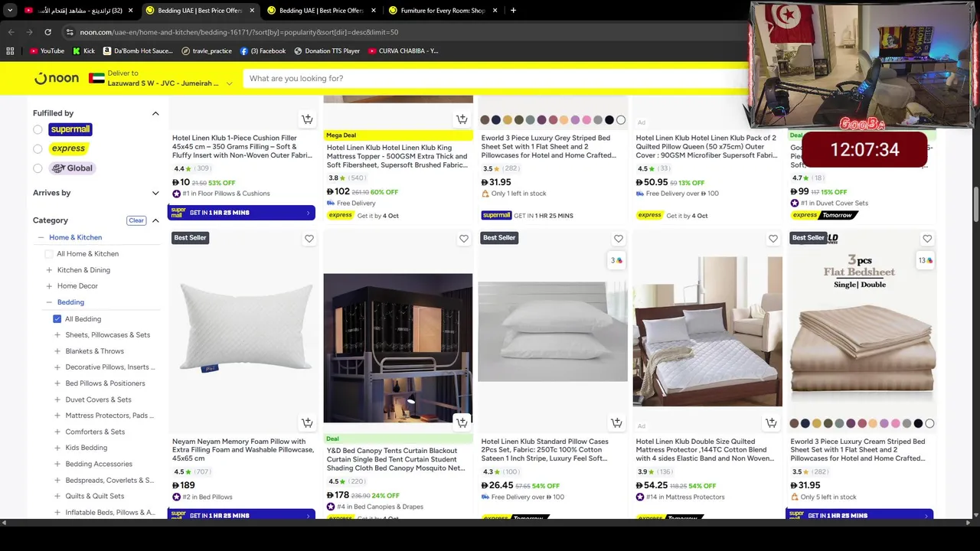The height and width of the screenshot is (551, 980).
Task: Pick black swatch on Eworld Cream Striped sheet
Action: tap(918, 423)
